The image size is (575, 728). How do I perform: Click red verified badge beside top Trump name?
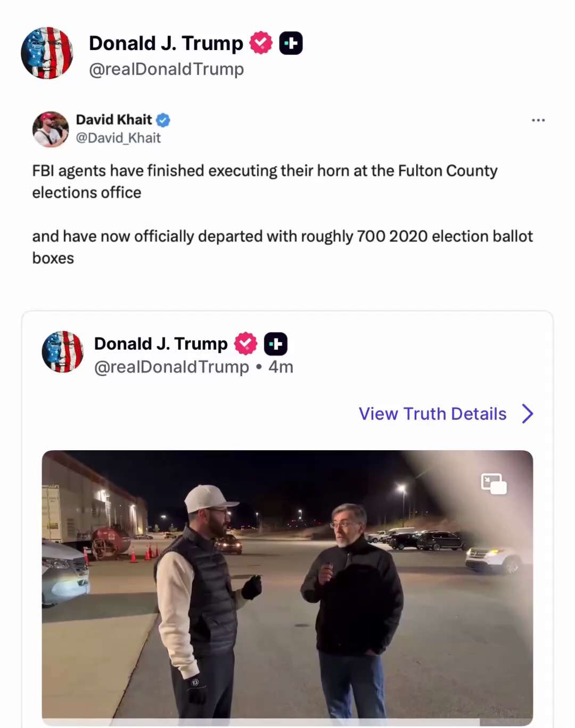pos(261,43)
